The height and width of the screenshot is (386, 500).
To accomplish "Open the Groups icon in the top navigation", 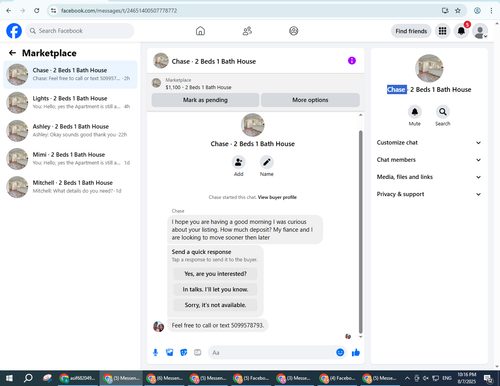I will tap(294, 31).
